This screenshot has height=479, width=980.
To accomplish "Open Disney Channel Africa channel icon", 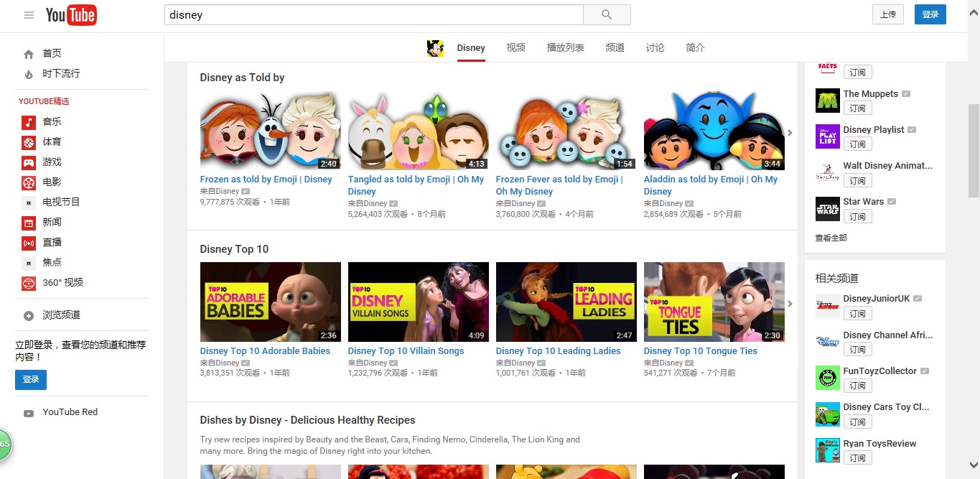I will [x=828, y=342].
